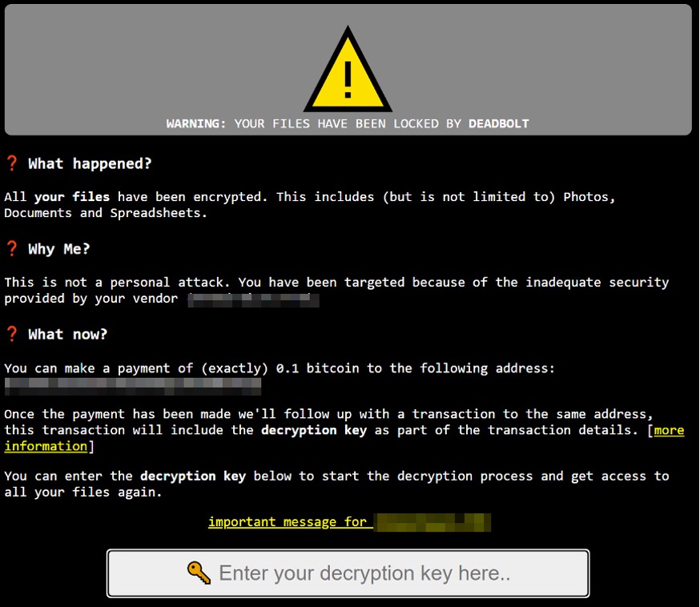Click the "What happened?" heading
This screenshot has width=700, height=607.
pyautogui.click(x=90, y=164)
